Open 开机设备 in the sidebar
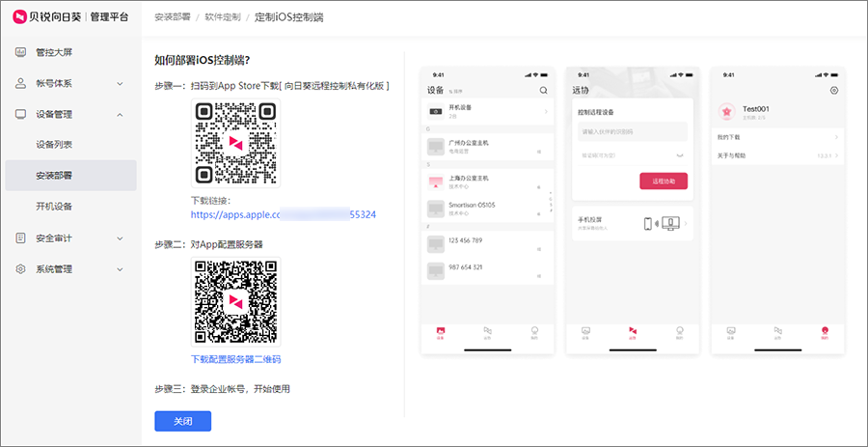This screenshot has height=447, width=868. (x=54, y=207)
